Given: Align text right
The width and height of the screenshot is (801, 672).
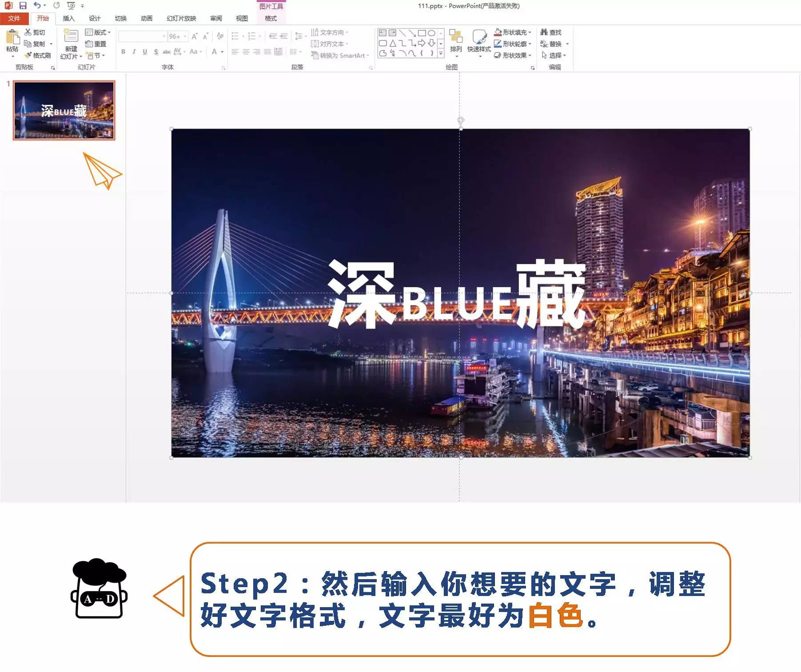Looking at the screenshot, I should (257, 52).
